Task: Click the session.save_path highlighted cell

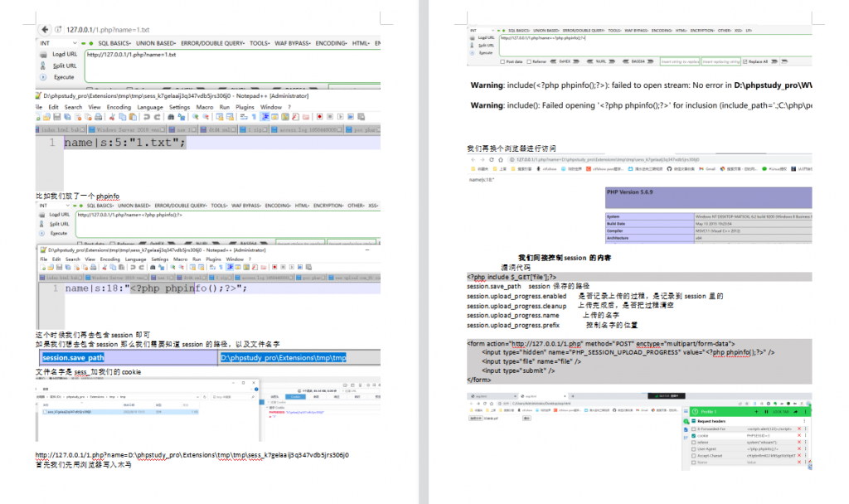Action: click(129, 357)
